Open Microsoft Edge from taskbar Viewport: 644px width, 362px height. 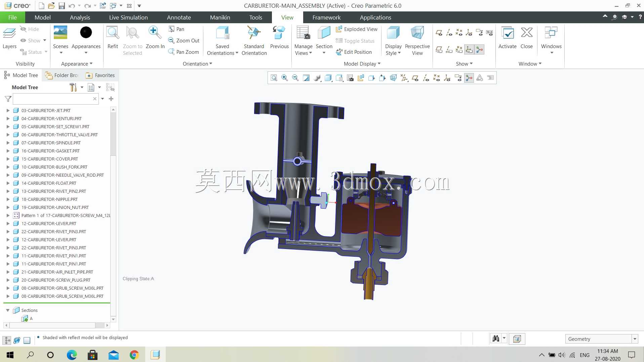click(x=72, y=355)
